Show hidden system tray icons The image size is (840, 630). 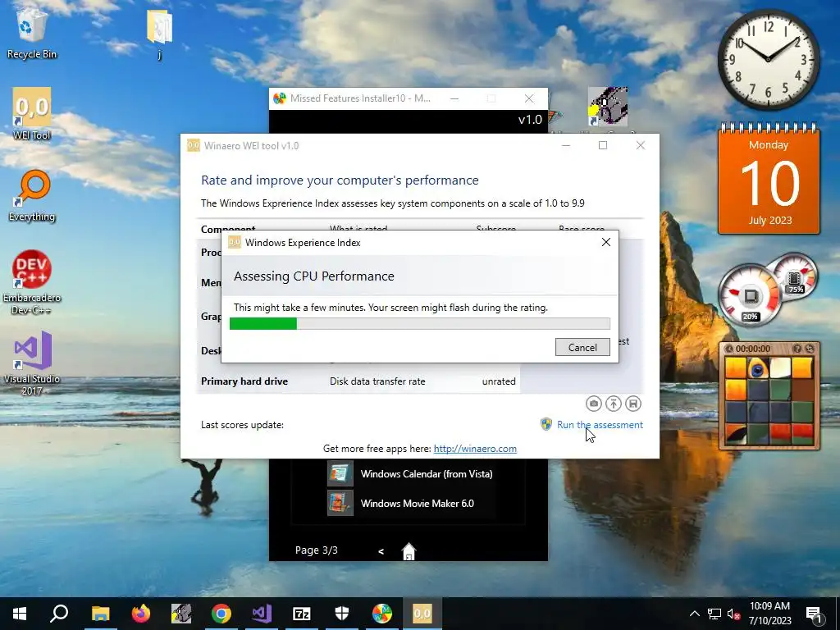point(694,614)
